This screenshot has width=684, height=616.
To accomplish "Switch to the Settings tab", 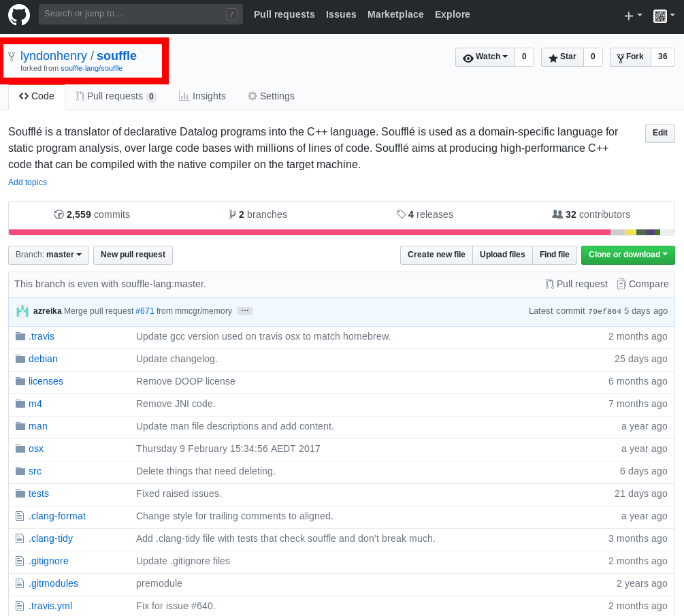I will pyautogui.click(x=271, y=96).
